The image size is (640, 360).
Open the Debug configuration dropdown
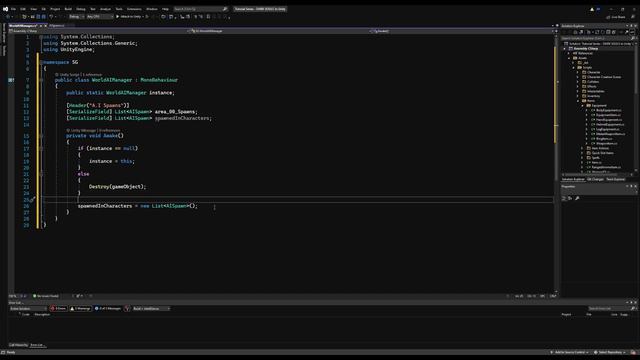point(76,17)
